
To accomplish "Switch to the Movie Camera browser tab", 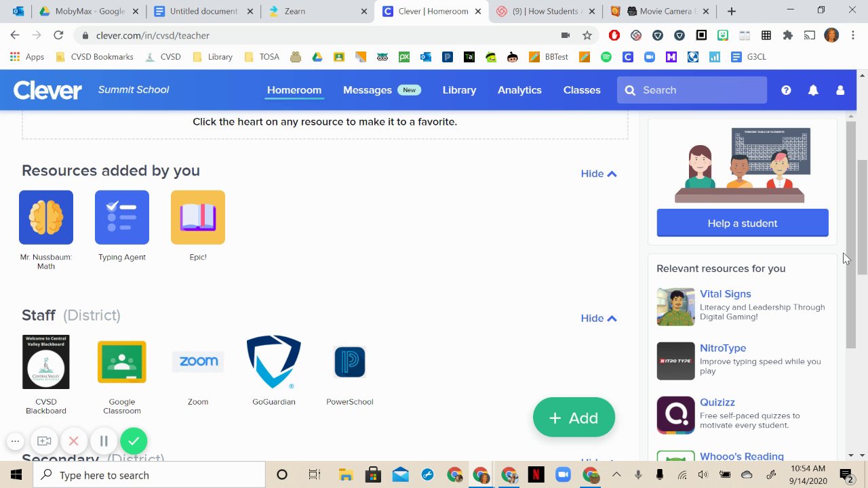I will pos(659,12).
